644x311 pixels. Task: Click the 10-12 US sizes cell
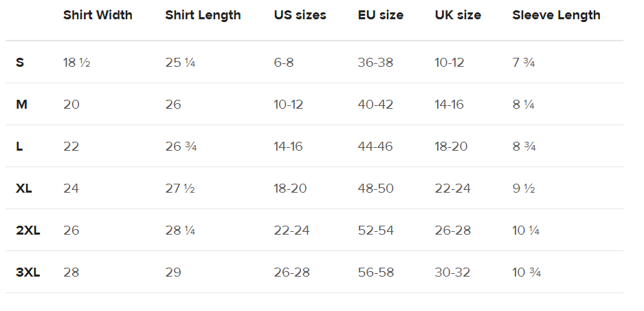coord(288,105)
